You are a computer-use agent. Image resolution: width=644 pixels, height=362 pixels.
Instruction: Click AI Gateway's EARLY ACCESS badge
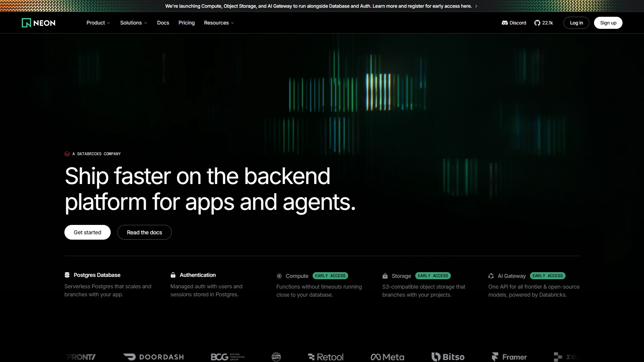[548, 276]
